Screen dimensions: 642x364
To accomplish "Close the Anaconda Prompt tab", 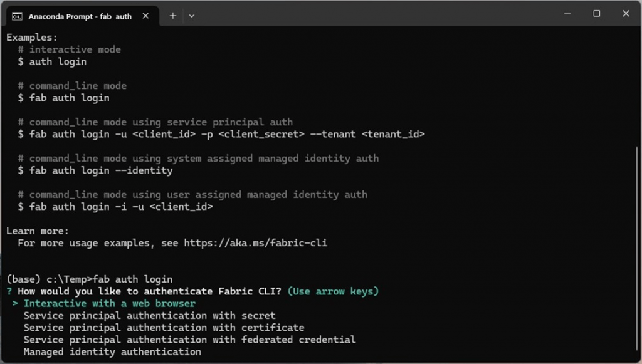I will 146,16.
